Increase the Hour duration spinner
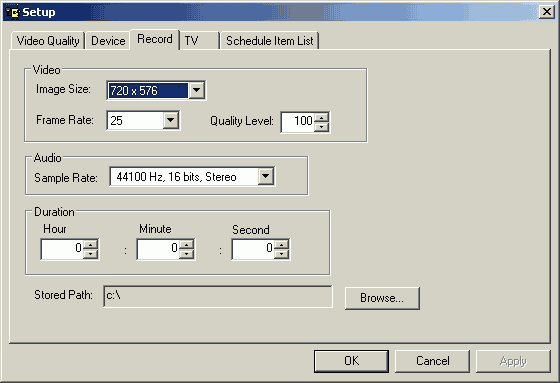Viewport: 560px width, 383px height. (91, 245)
